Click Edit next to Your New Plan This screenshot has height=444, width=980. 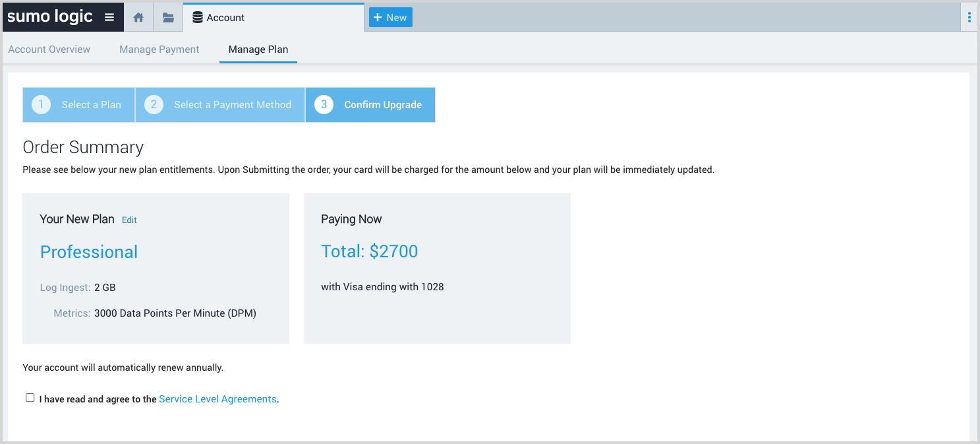(129, 220)
